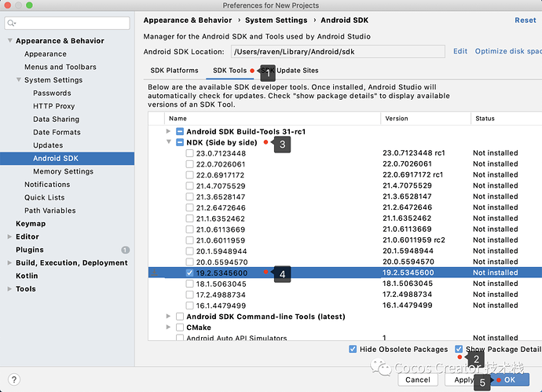Toggle Hide Obsolete Packages checkbox
Image resolution: width=542 pixels, height=392 pixels.
point(353,349)
